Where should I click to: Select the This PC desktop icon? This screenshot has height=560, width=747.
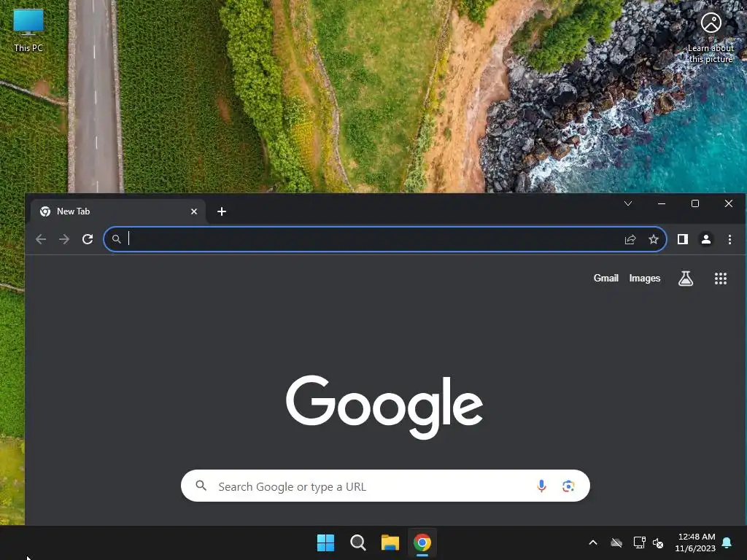coord(28,31)
